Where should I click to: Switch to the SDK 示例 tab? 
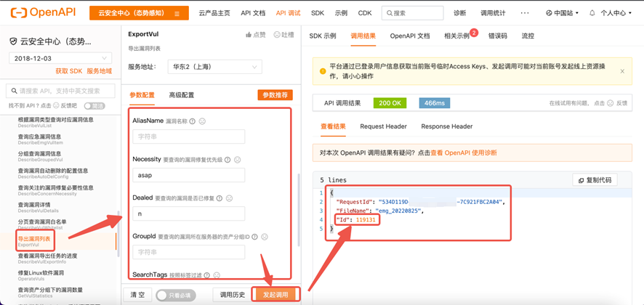(x=323, y=36)
